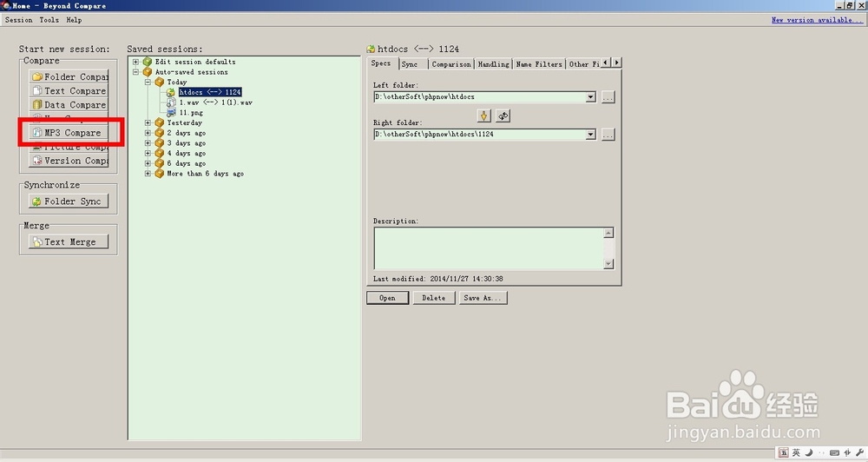Open the Tools menu
This screenshot has width=868, height=462.
[49, 20]
